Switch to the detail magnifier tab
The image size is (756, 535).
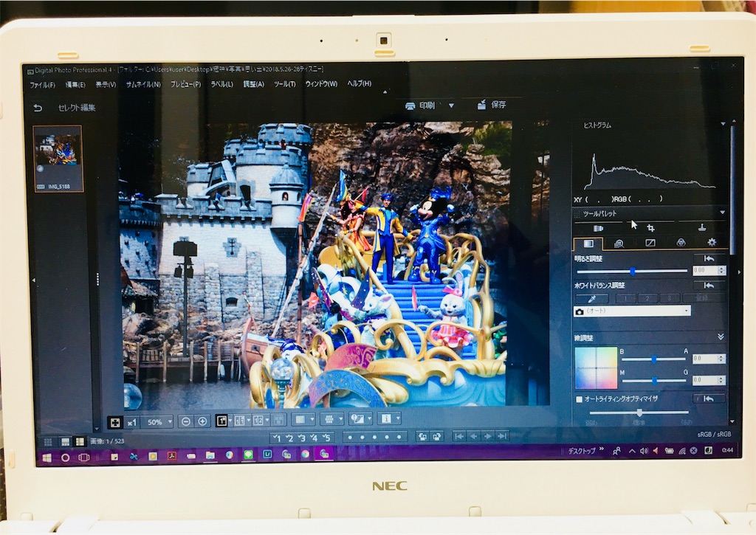pyautogui.click(x=619, y=244)
